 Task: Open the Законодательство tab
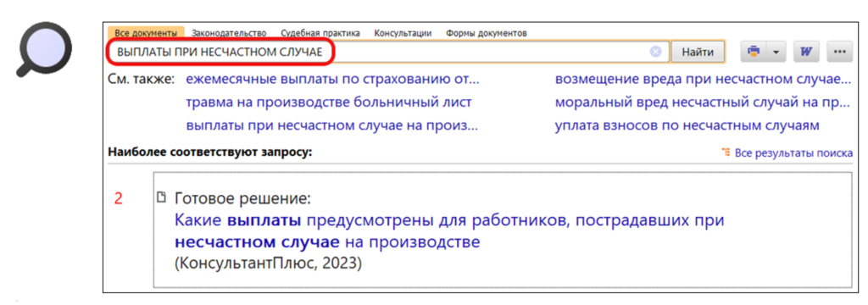(229, 33)
